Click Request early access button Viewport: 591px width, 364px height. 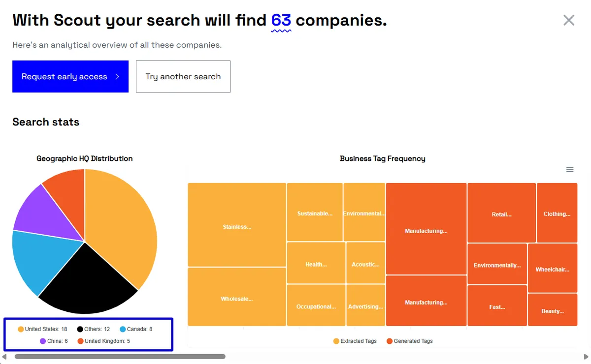tap(70, 77)
